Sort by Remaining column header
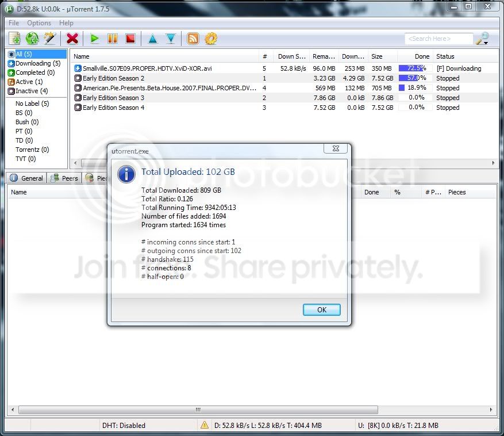Screen dimensions: 504x436 (324, 56)
